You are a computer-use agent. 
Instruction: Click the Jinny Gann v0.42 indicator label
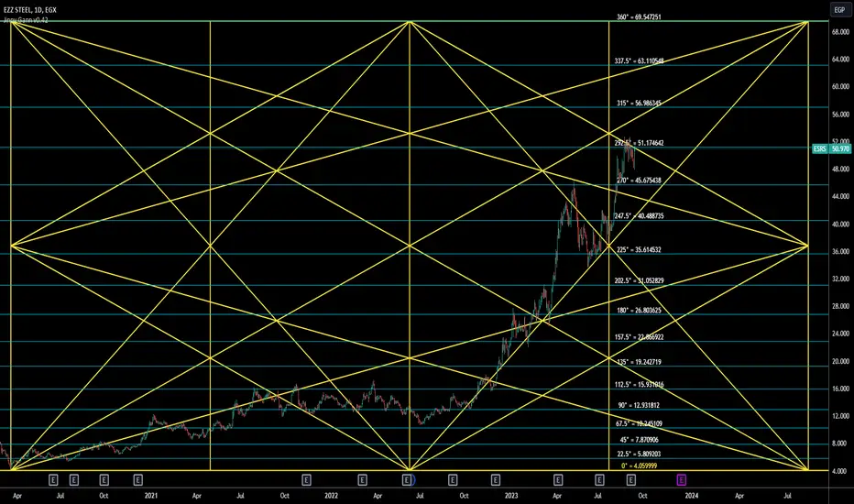coord(26,20)
